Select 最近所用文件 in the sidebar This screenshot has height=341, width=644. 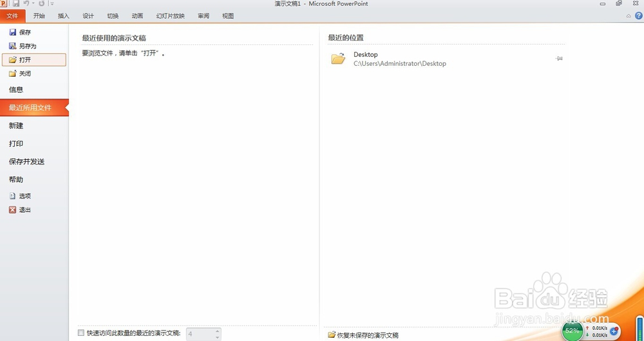(x=34, y=108)
